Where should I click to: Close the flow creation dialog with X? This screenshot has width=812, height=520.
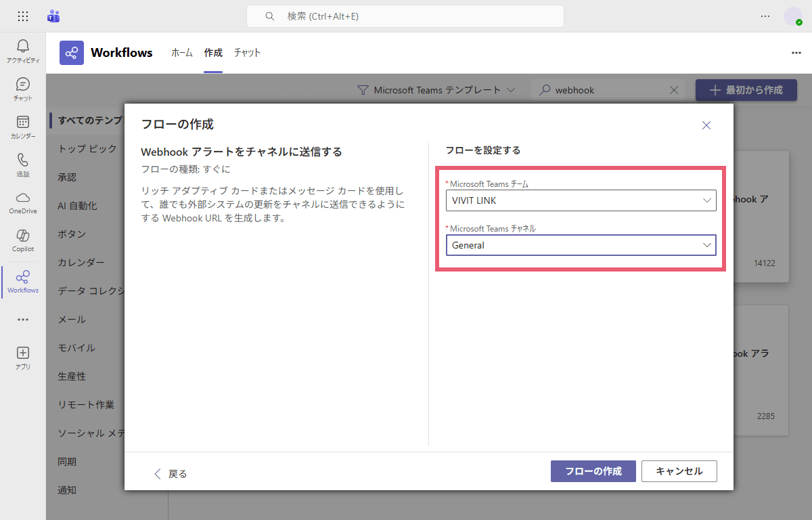(706, 125)
